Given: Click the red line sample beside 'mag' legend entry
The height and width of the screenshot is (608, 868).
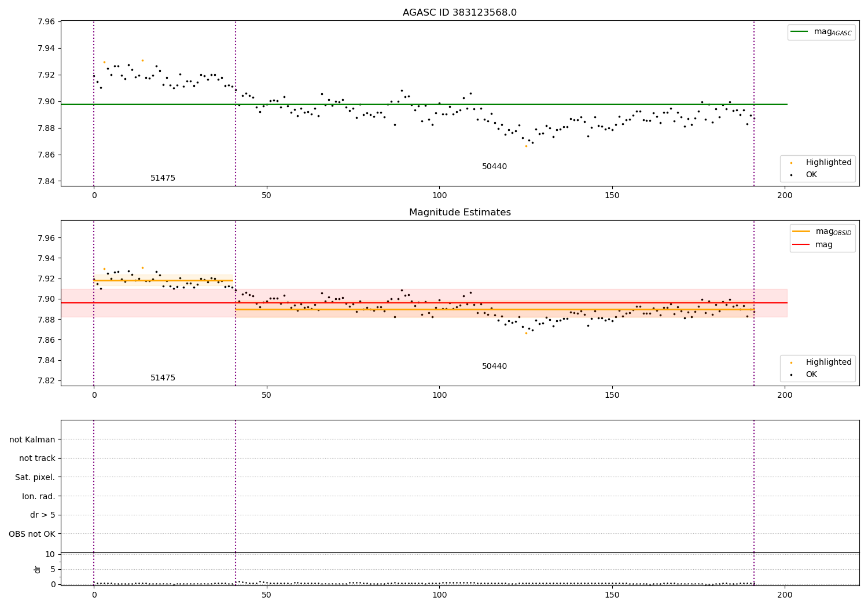Looking at the screenshot, I should click(x=801, y=245).
